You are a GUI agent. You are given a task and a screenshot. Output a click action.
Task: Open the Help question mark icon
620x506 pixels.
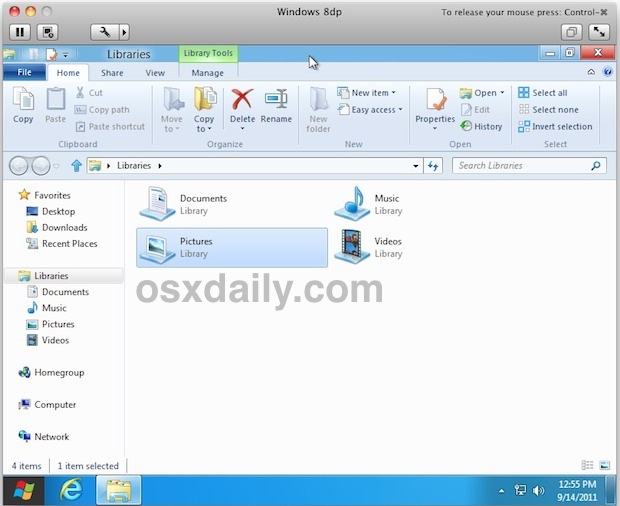(607, 72)
